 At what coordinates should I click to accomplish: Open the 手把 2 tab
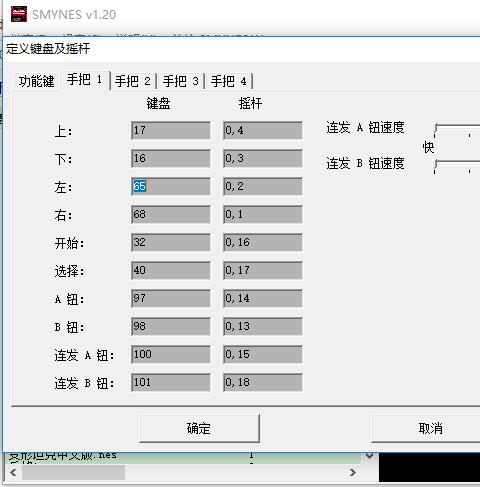(133, 81)
